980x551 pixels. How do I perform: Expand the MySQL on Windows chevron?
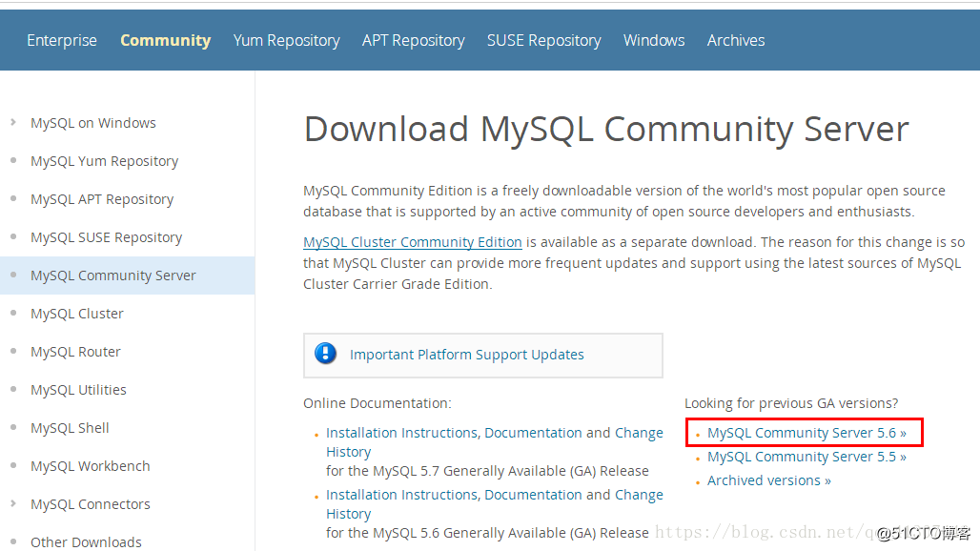coord(13,122)
